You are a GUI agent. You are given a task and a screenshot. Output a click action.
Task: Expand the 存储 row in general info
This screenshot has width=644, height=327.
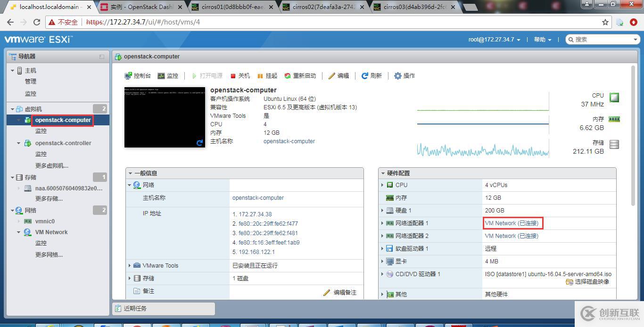[x=130, y=278]
